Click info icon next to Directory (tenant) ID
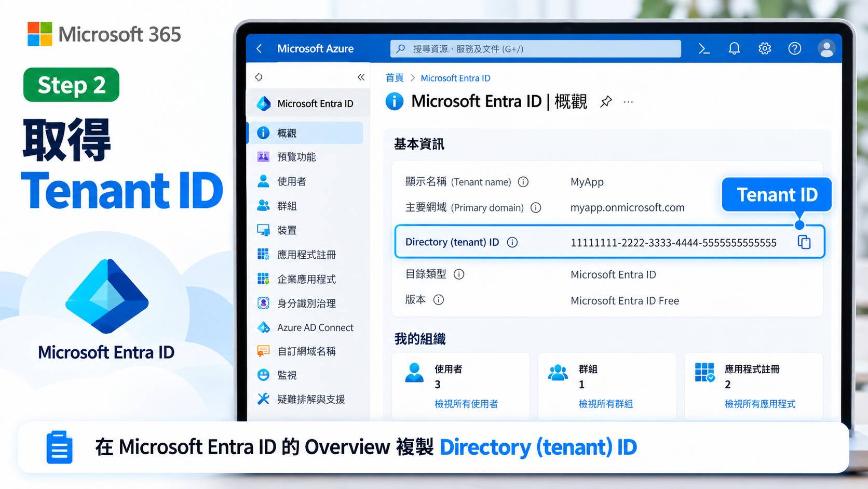This screenshot has height=489, width=868. point(512,242)
